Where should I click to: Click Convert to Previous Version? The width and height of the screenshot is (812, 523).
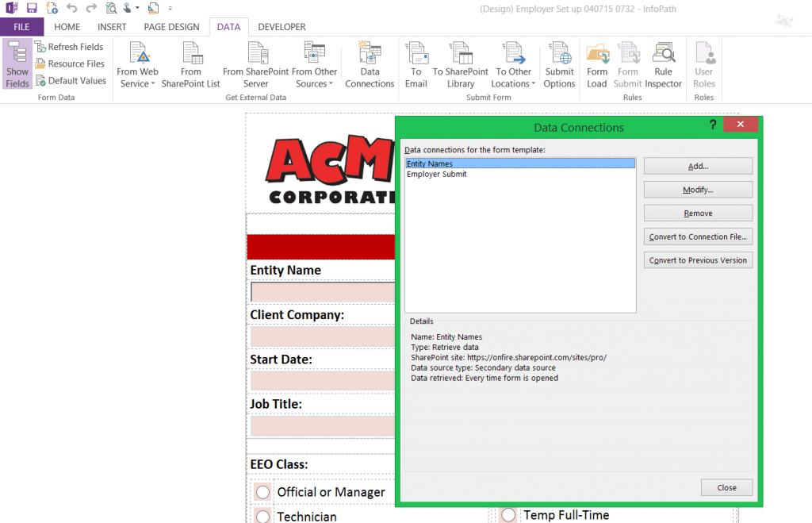click(698, 260)
